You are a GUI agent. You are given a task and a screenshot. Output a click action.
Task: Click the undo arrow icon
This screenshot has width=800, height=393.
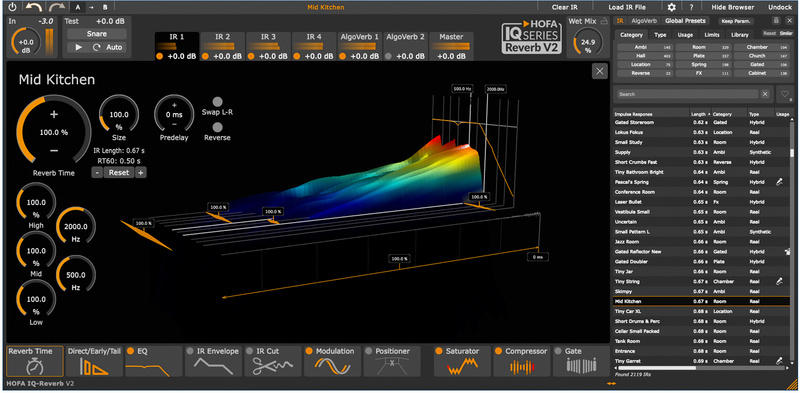34,7
